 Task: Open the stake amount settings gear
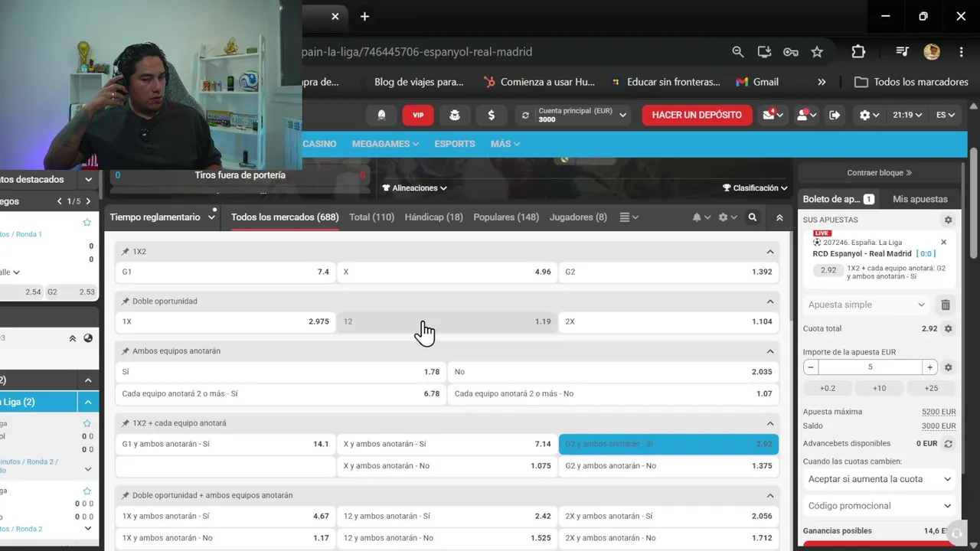(948, 367)
